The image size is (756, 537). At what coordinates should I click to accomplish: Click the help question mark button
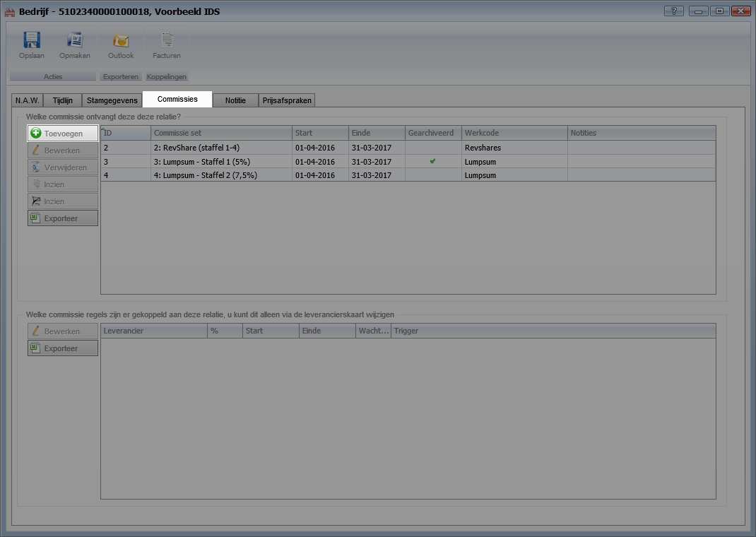[x=673, y=11]
